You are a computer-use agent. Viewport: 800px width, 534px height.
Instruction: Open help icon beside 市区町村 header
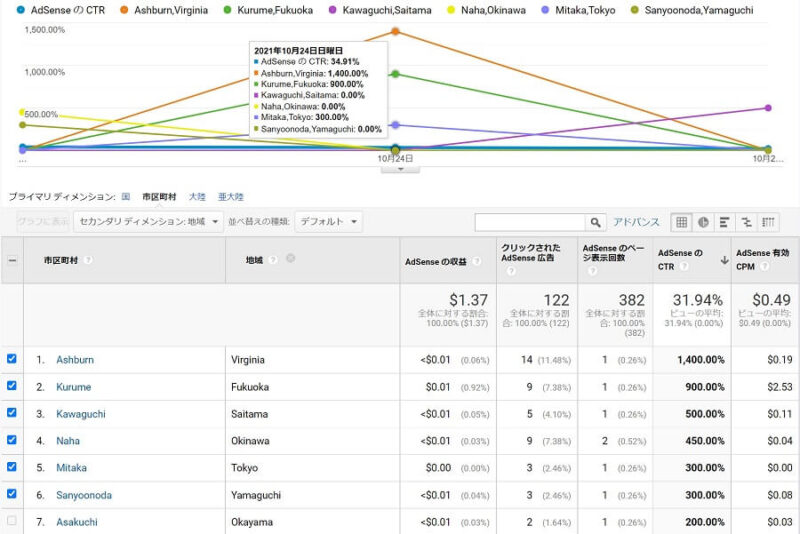pyautogui.click(x=88, y=260)
